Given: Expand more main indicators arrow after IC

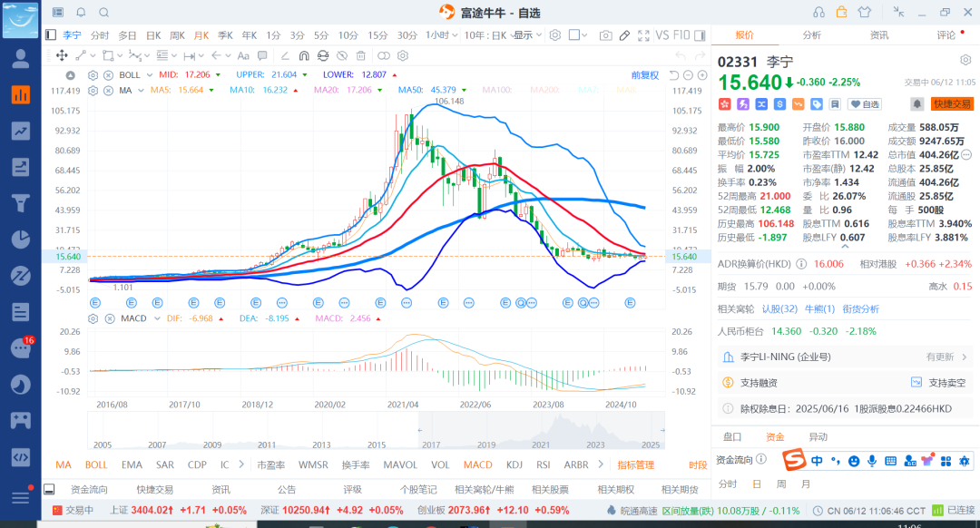Looking at the screenshot, I should pos(241,464).
